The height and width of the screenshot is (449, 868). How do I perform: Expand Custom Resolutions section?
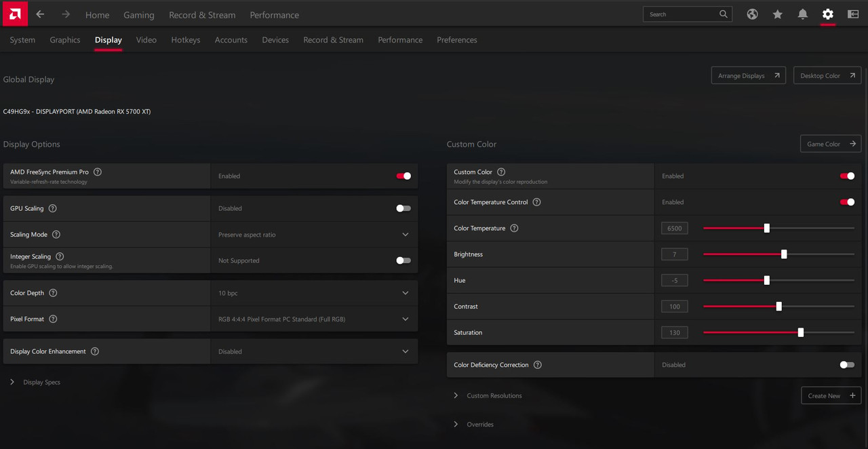pyautogui.click(x=488, y=395)
